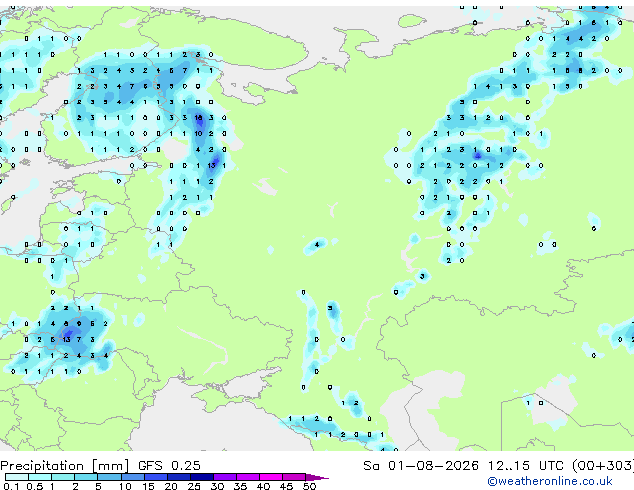The width and height of the screenshot is (634, 490).
Task: Select the 20–25 mm dark blue swatch
Action: (x=178, y=477)
